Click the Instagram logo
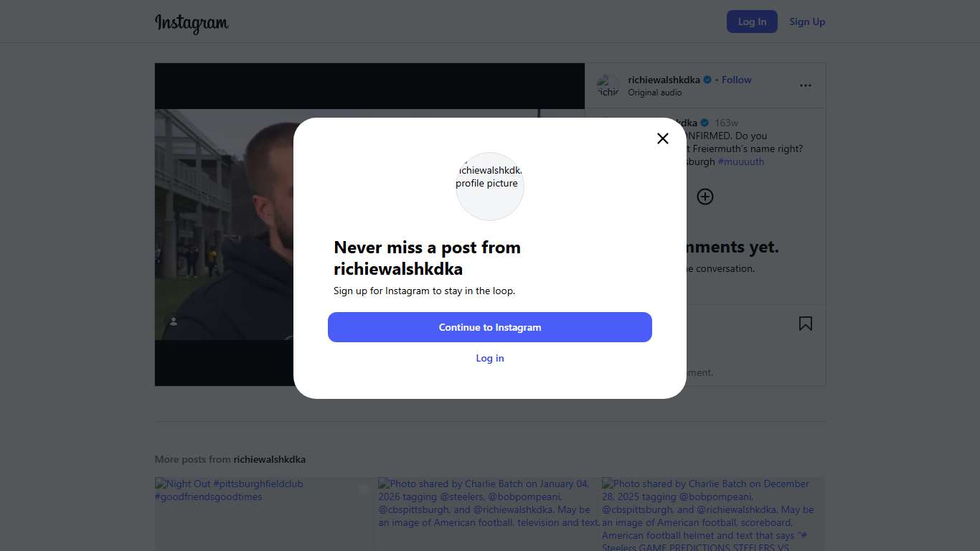The height and width of the screenshot is (551, 980). pos(192,22)
